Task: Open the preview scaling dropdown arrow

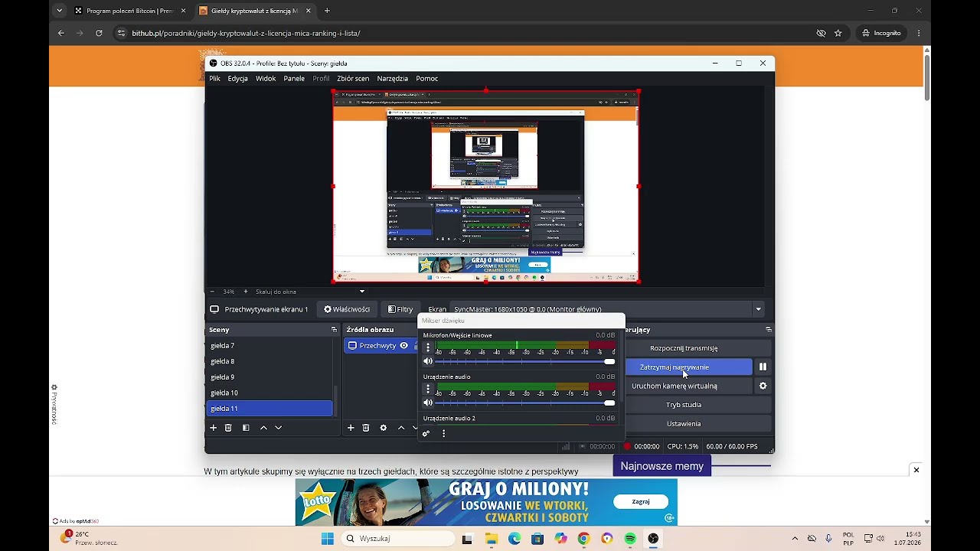Action: click(362, 292)
